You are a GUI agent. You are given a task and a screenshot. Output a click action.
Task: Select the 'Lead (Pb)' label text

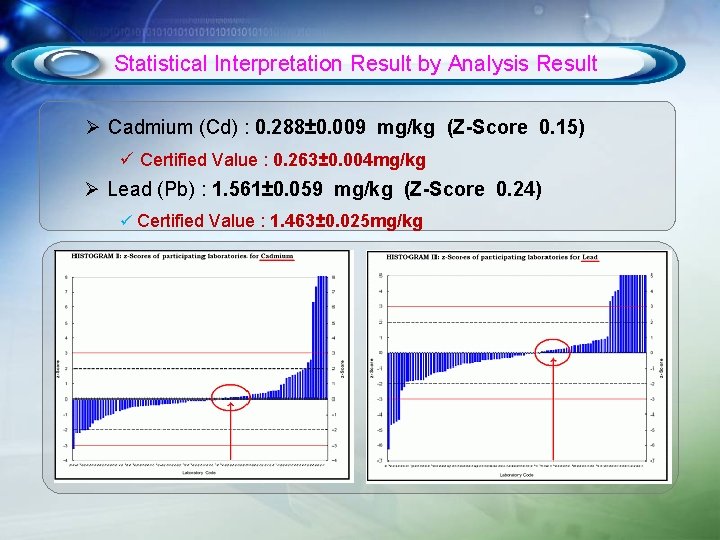[152, 189]
